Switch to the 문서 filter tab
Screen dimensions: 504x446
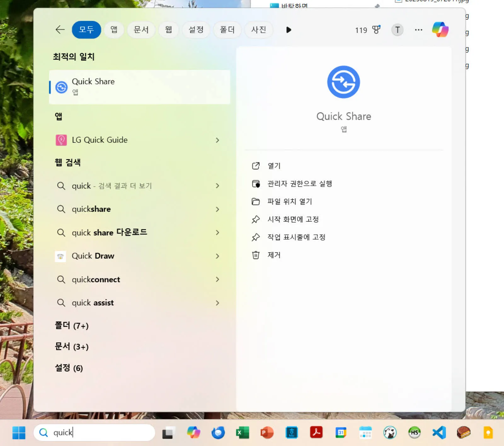click(141, 30)
